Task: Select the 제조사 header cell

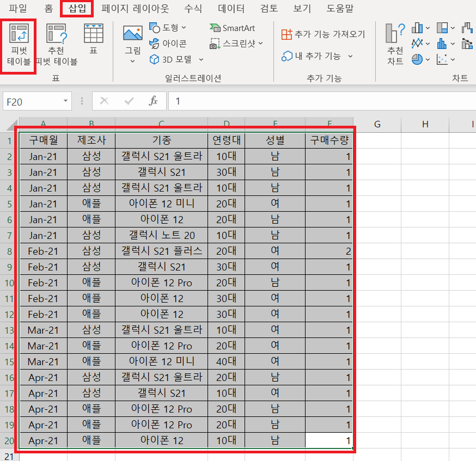Action: (x=91, y=140)
